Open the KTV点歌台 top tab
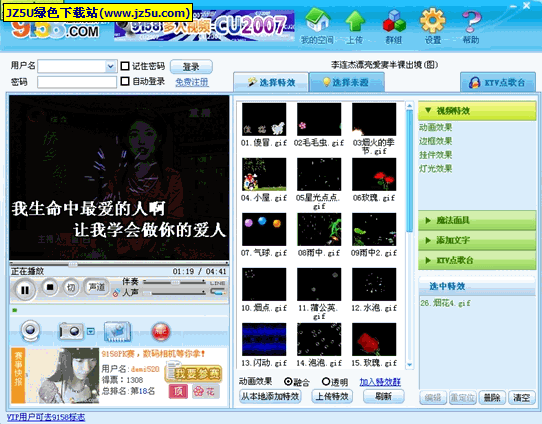 coord(498,83)
